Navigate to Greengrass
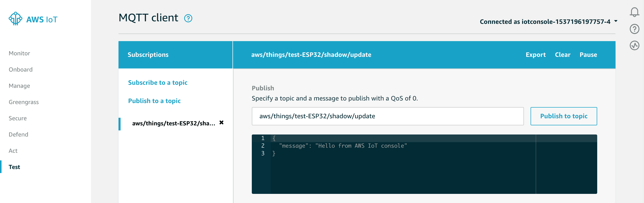Image resolution: width=644 pixels, height=203 pixels. click(24, 102)
